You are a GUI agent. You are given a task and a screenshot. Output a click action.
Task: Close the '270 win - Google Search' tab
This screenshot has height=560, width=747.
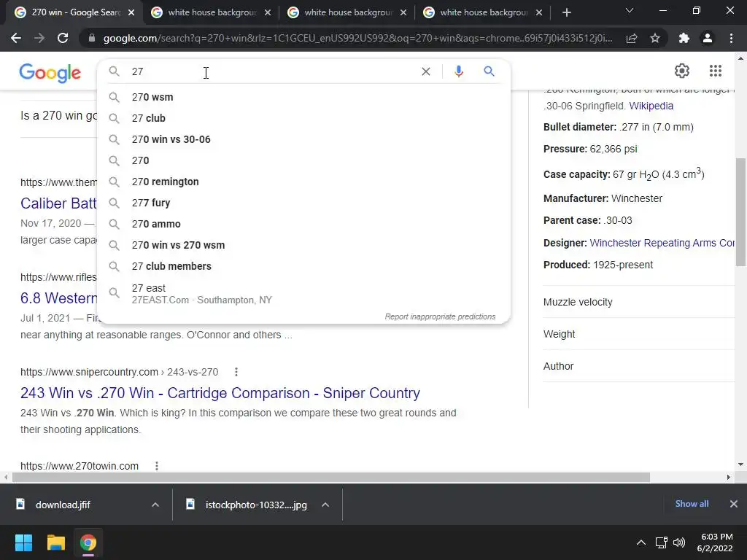click(131, 12)
